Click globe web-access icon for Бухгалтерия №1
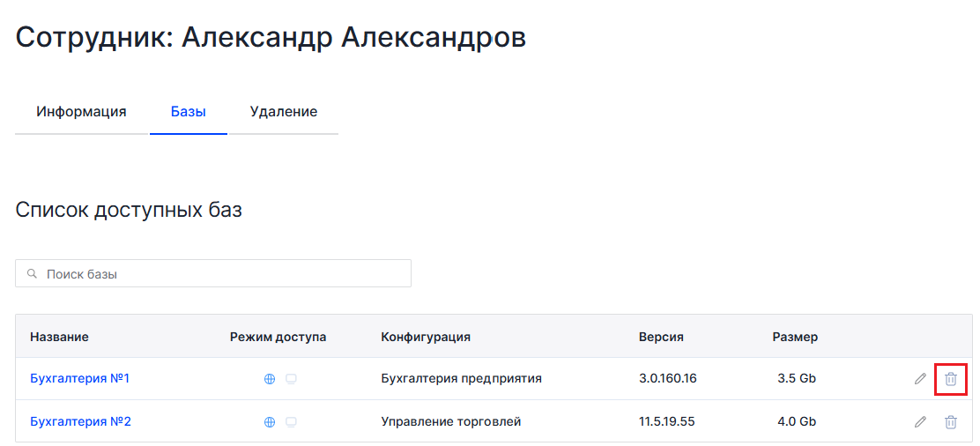The image size is (980, 446). (270, 379)
